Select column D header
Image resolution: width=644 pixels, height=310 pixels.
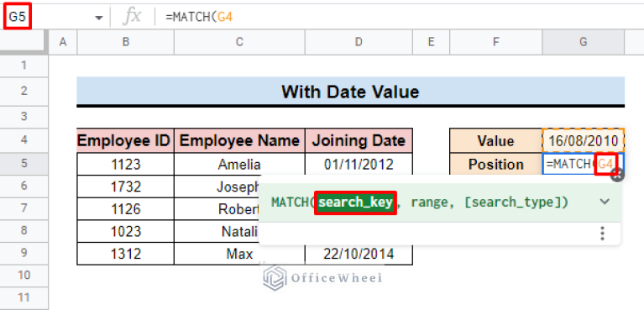click(359, 41)
